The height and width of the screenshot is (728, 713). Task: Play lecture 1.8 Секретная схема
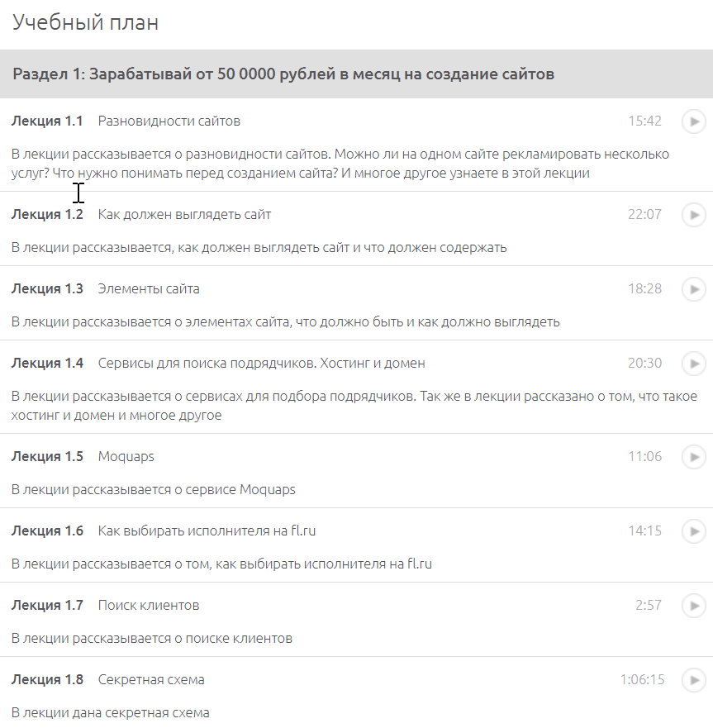693,680
